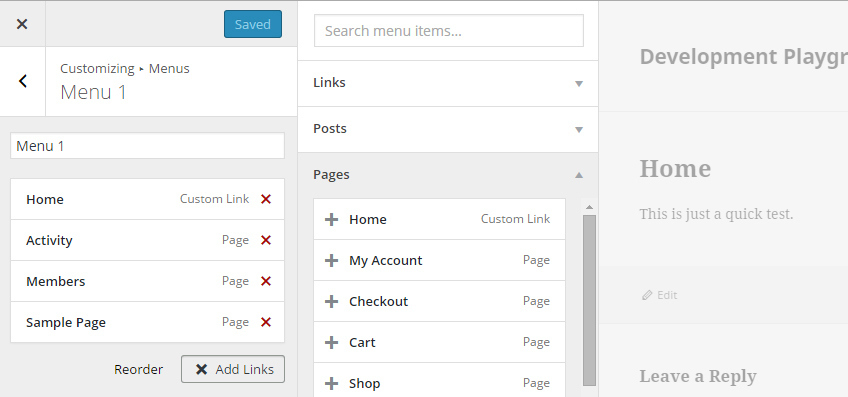Screen dimensions: 848x397
Task: Open the Links section header
Action: coord(448,83)
